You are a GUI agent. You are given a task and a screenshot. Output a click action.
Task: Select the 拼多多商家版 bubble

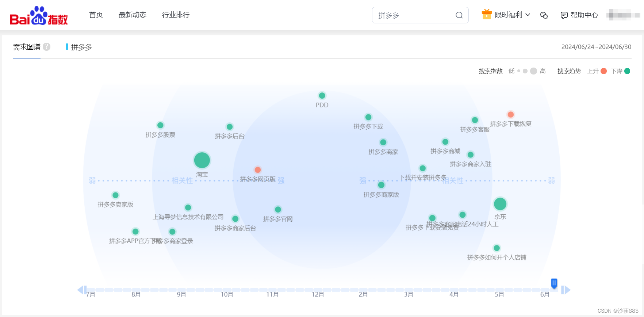click(381, 185)
